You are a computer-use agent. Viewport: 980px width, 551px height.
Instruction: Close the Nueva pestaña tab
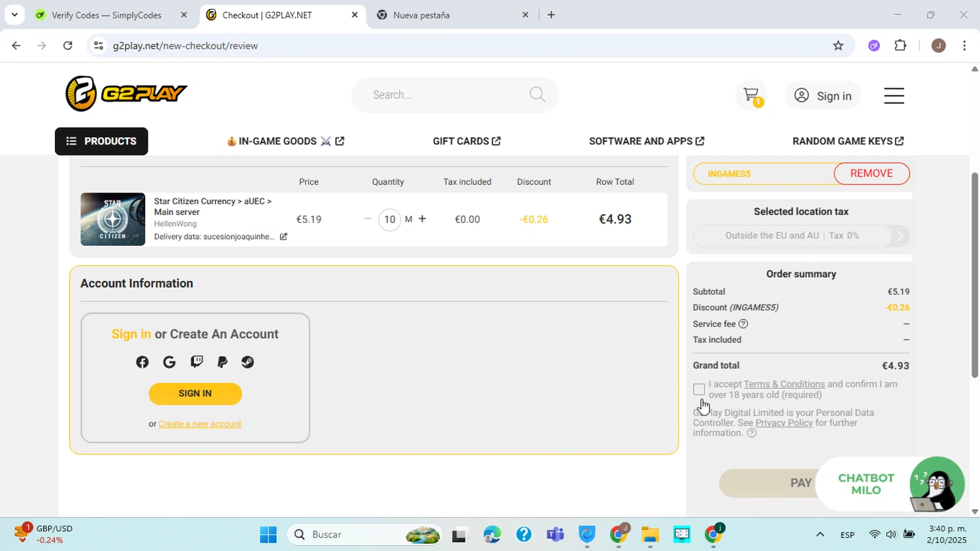[x=525, y=15]
